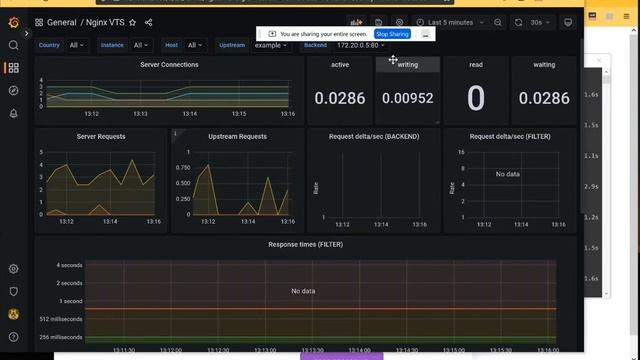Open the active panel title menu
Image resolution: width=640 pixels, height=360 pixels.
pos(340,64)
